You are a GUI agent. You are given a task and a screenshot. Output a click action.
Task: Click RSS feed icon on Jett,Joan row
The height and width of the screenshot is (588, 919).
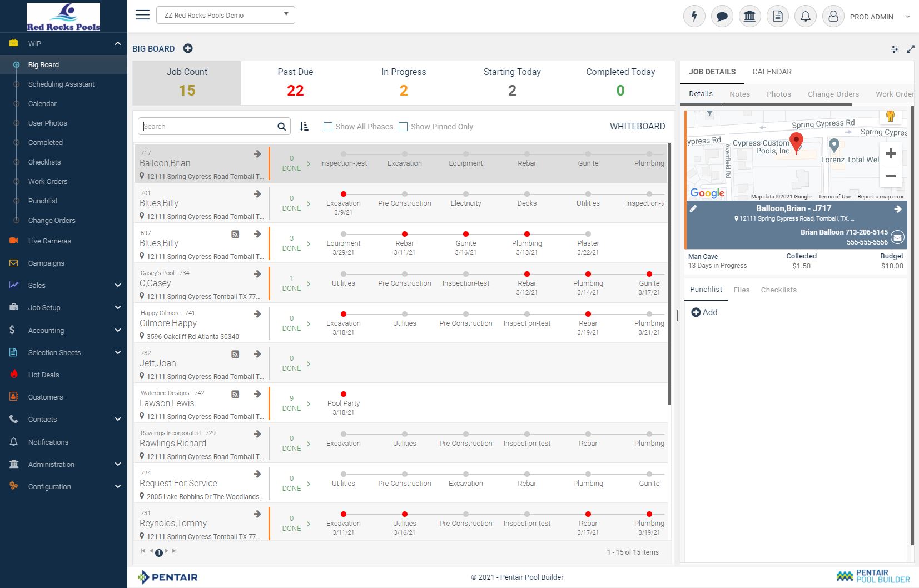pos(235,355)
